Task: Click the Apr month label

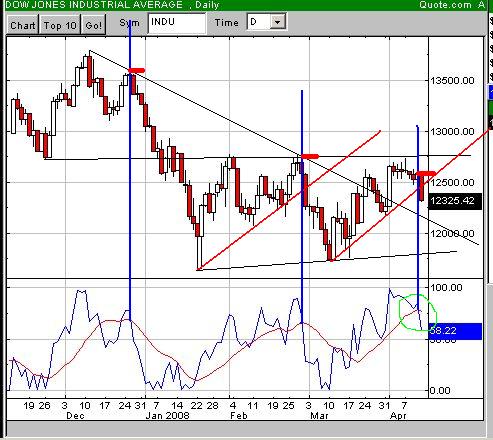Action: (x=398, y=416)
